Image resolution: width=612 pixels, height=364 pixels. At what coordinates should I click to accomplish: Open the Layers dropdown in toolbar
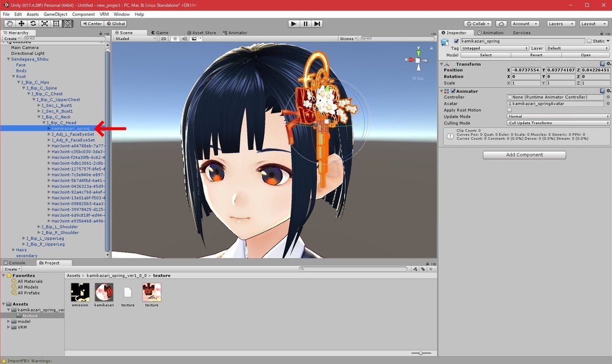(x=560, y=23)
